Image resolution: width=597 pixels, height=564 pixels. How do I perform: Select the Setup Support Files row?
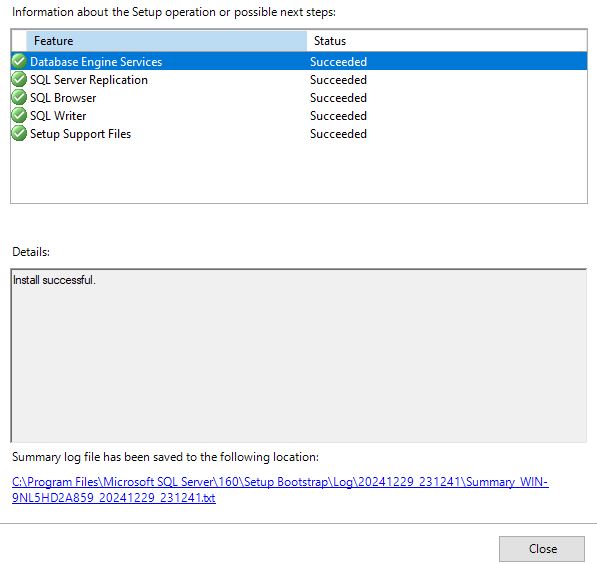tap(299, 134)
